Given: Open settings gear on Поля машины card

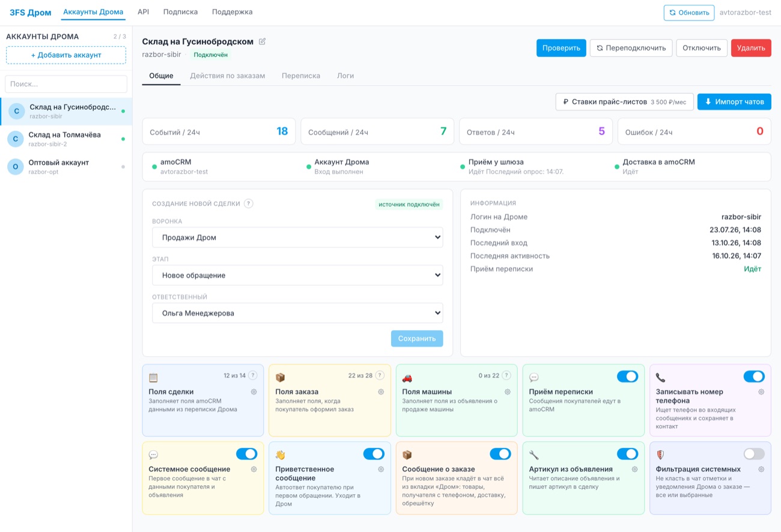Looking at the screenshot, I should [x=508, y=391].
